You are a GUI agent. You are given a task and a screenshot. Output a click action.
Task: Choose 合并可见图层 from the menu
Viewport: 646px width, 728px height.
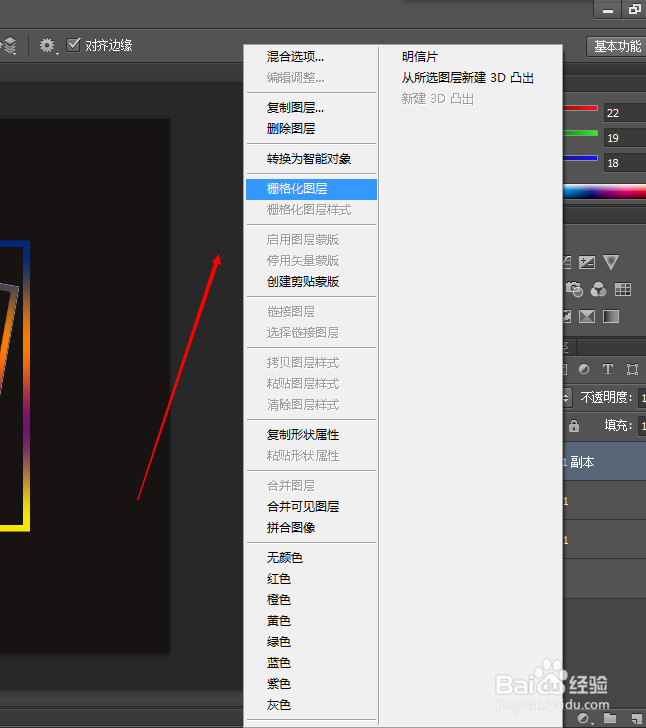click(303, 507)
